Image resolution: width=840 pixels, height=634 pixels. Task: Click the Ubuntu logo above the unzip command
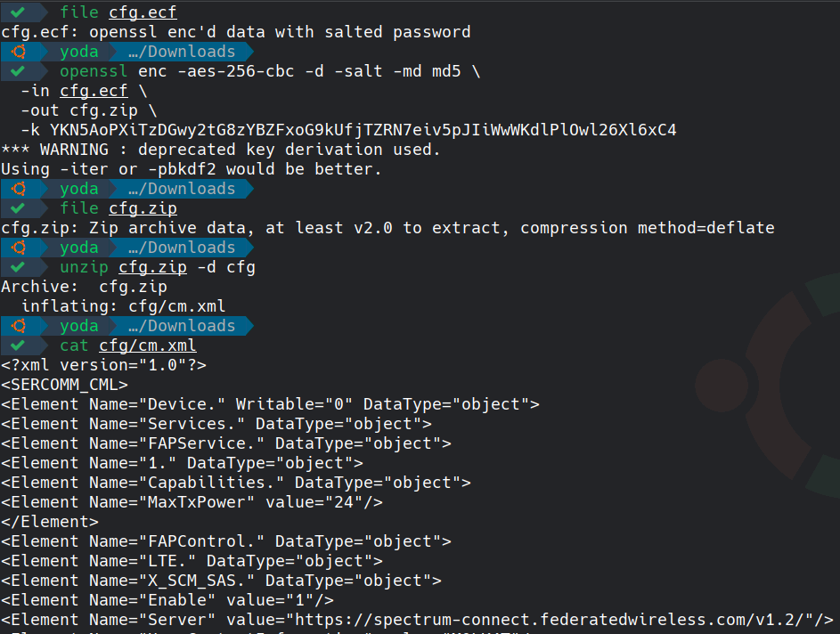click(x=19, y=248)
